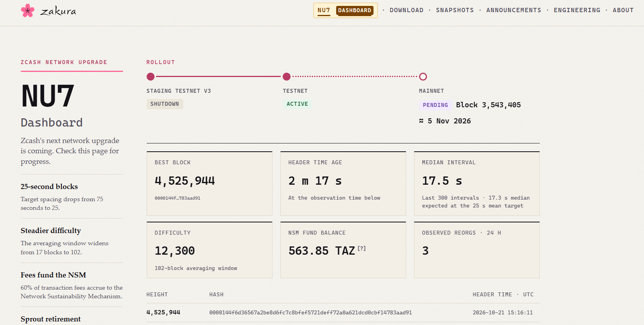The height and width of the screenshot is (325, 644).
Task: Click the hollow Mainnet rollout marker
Action: tap(423, 77)
